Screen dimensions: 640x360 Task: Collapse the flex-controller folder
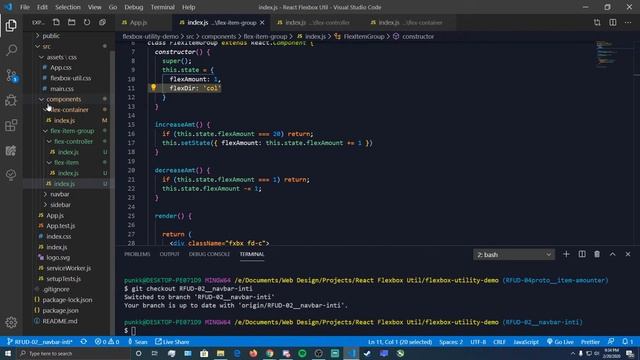coord(73,142)
